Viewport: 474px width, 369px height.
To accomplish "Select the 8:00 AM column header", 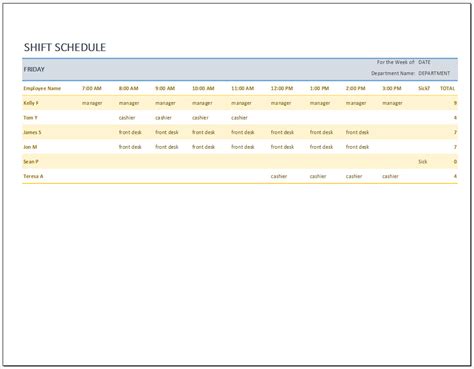I will click(128, 88).
